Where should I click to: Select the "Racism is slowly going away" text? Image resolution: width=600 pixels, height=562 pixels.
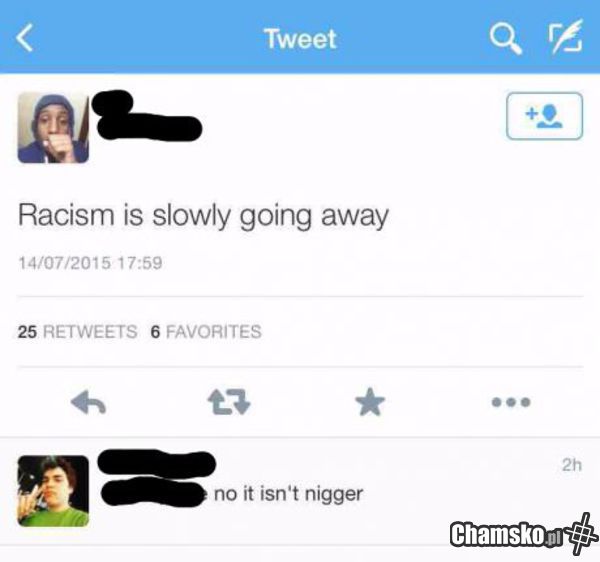pos(203,216)
